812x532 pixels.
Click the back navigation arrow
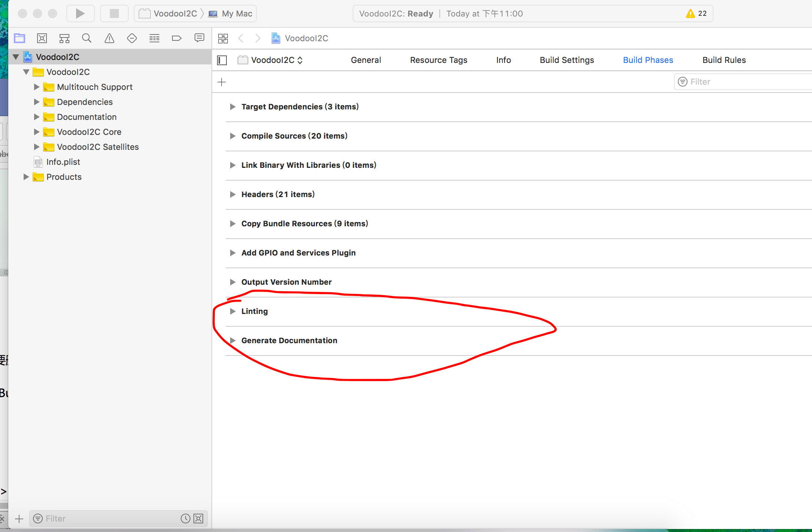[242, 38]
